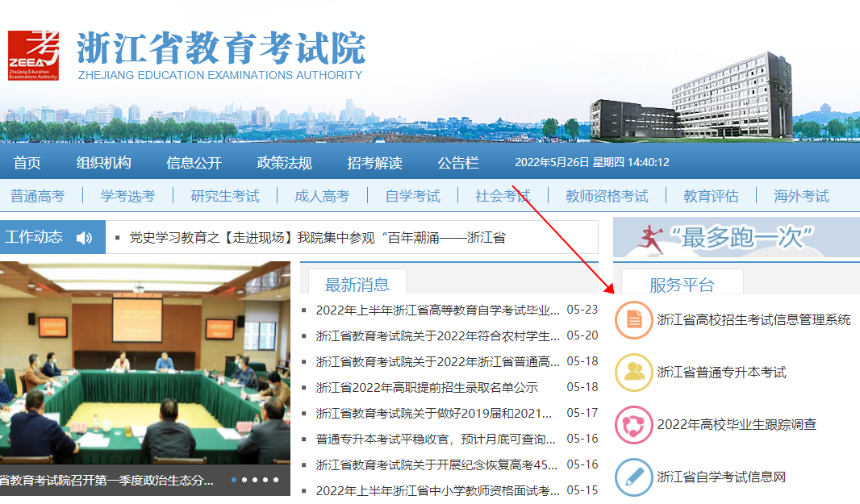Go to 学考选考 section
The image size is (860, 504).
click(x=127, y=196)
